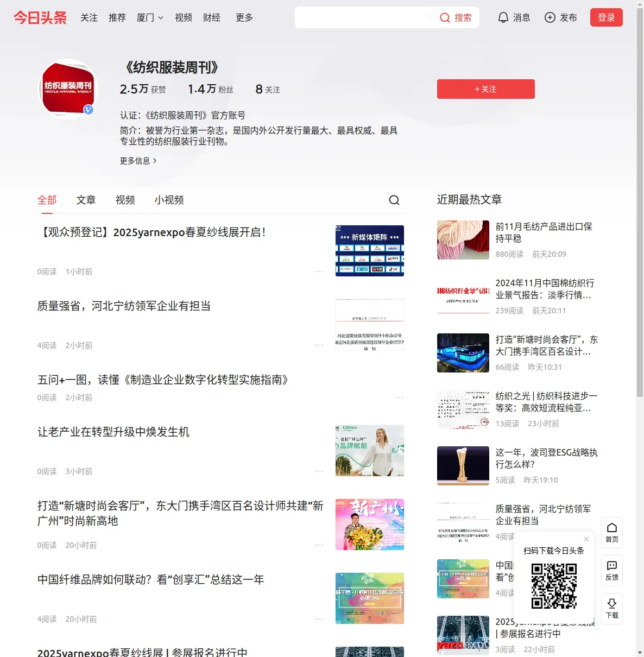Open the 推荐 navigation item
The height and width of the screenshot is (657, 644).
pos(117,17)
